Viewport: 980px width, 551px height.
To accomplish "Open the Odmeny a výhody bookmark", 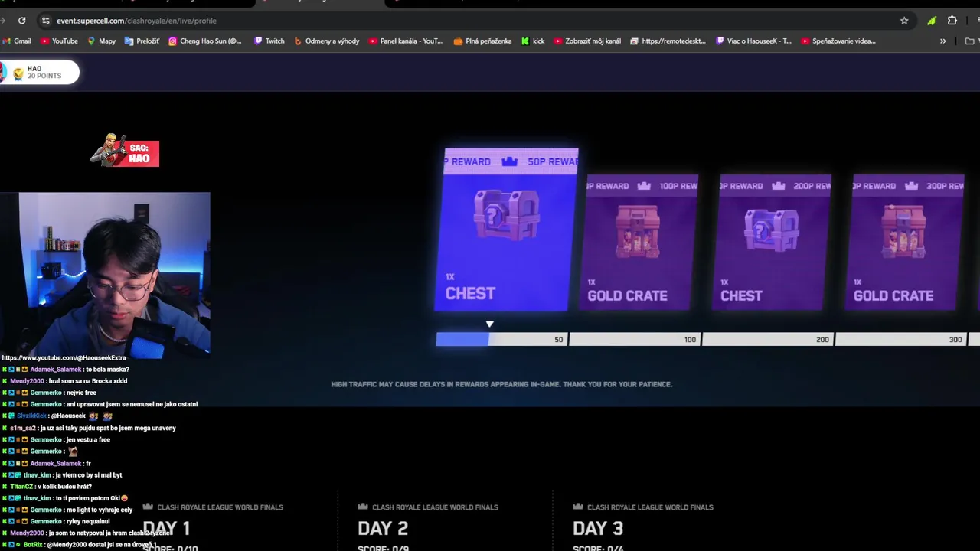I will click(327, 41).
